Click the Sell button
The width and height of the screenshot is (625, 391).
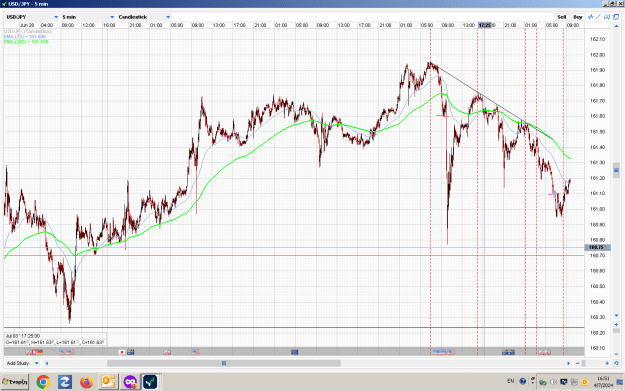[561, 17]
